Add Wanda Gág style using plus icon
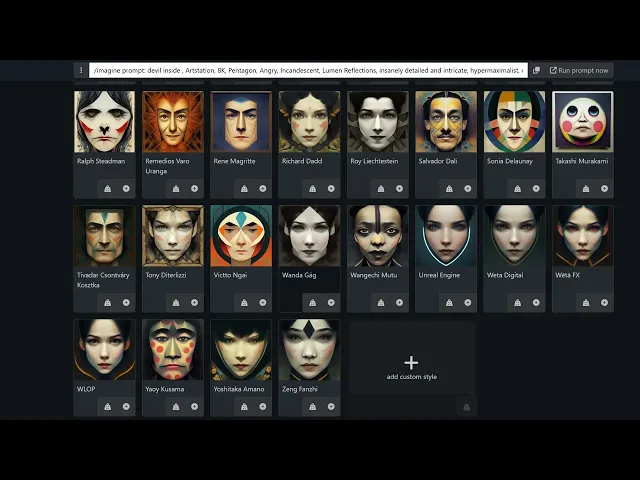The image size is (640, 480). pos(331,302)
